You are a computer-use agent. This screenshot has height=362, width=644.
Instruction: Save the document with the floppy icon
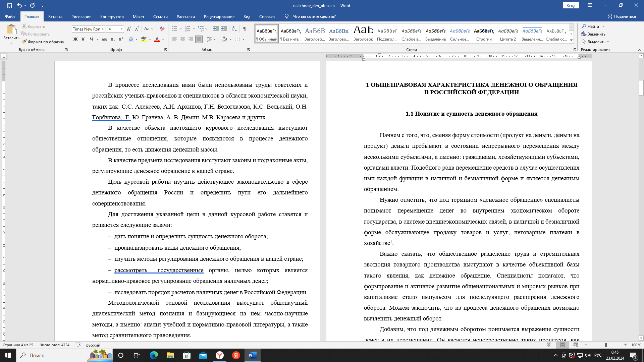pyautogui.click(x=9, y=5)
